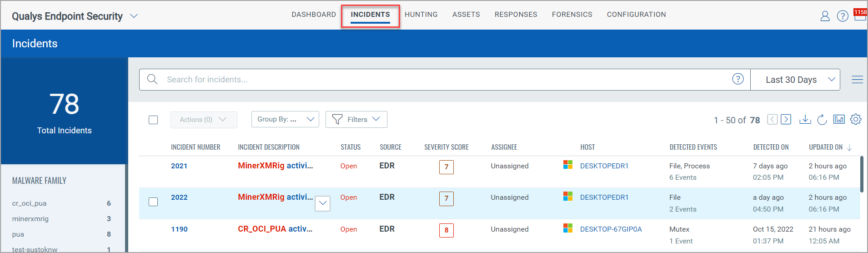Switch to the HUNTING tab
The height and width of the screenshot is (253, 868).
421,15
